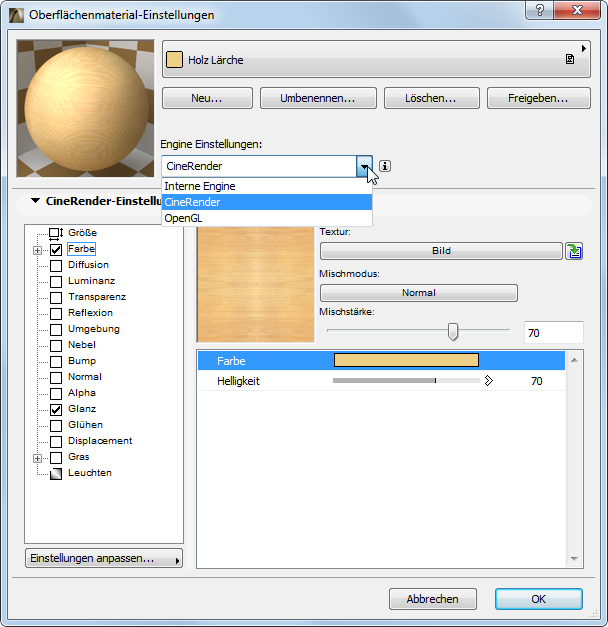Click the Löschen... button
The image size is (608, 627).
[x=431, y=98]
